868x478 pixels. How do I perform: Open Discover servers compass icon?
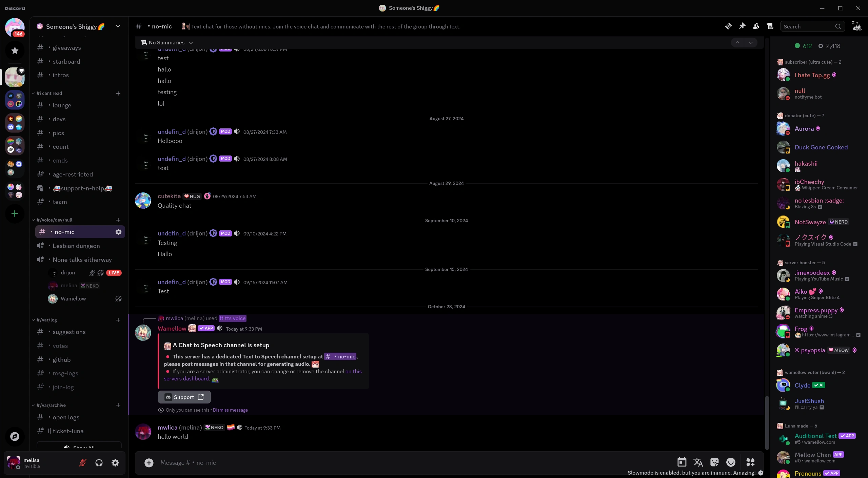[15, 436]
